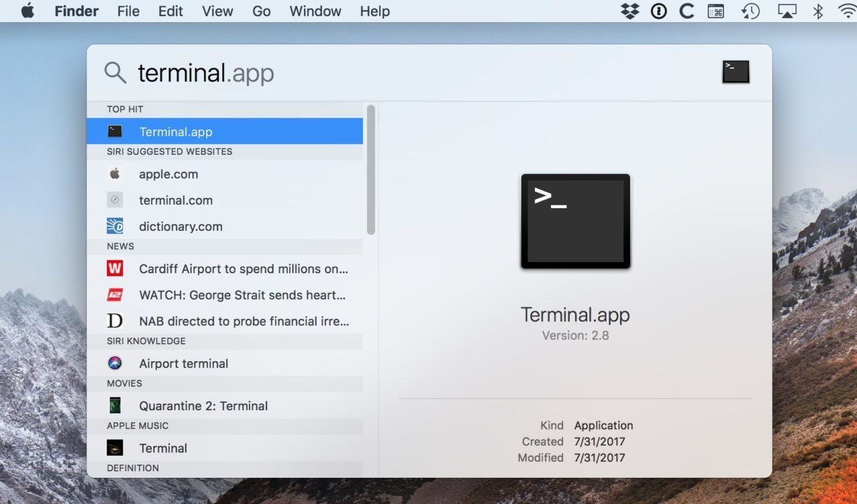The width and height of the screenshot is (857, 504).
Task: Open the File menu
Action: coord(129,11)
